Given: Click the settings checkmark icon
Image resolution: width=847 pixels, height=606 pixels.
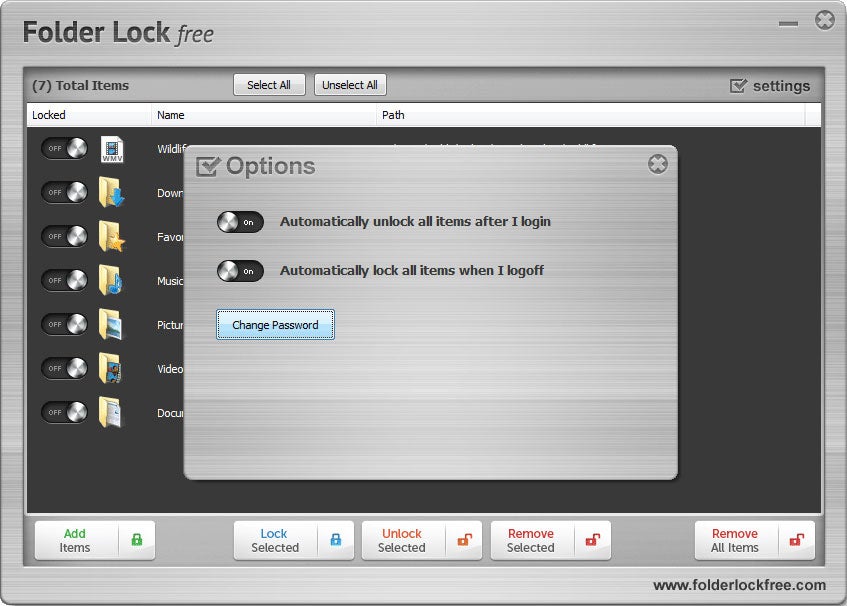Looking at the screenshot, I should point(738,85).
